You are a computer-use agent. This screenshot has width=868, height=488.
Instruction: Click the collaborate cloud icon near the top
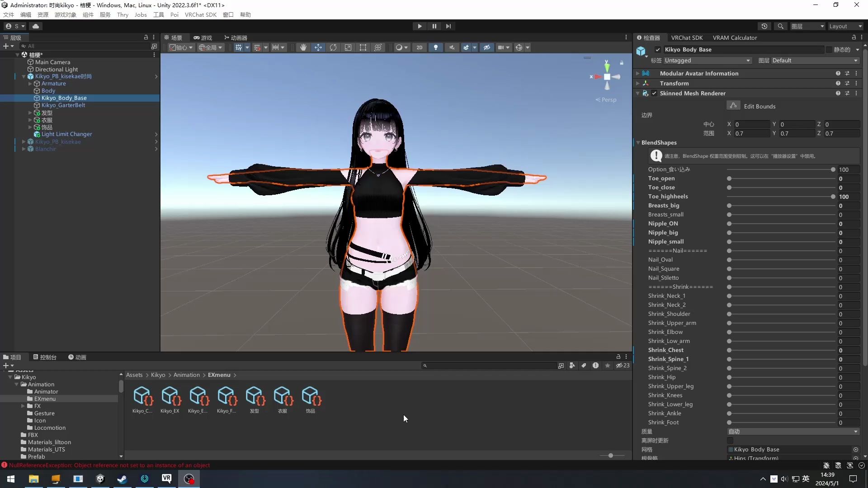pos(36,26)
